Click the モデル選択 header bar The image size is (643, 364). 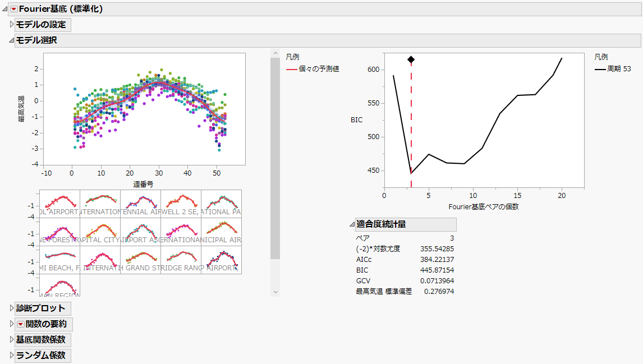point(328,40)
